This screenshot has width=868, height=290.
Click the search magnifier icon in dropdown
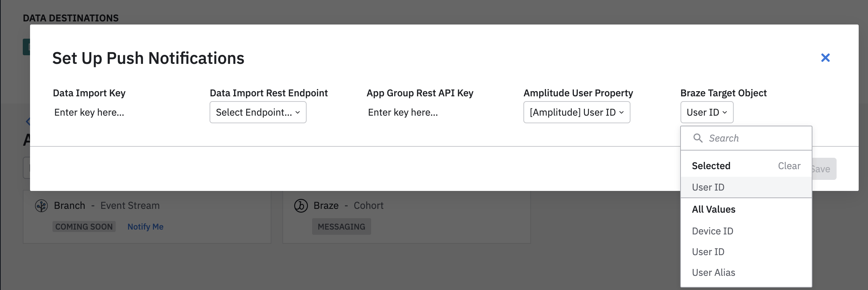point(698,138)
